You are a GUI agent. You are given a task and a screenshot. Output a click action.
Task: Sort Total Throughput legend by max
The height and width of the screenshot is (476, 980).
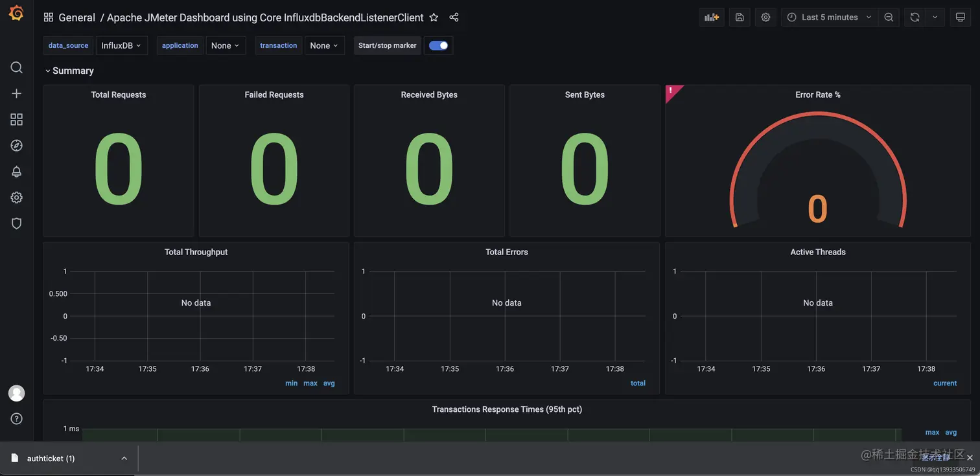[x=310, y=383]
